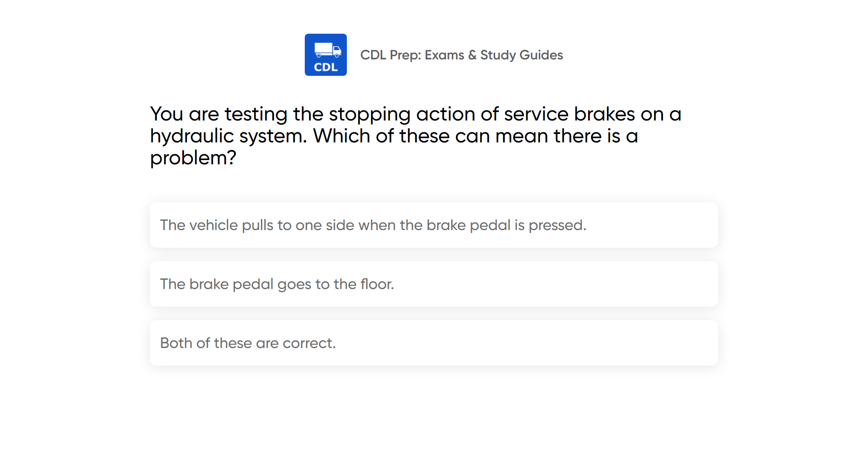Click "Exams" in the header title

pyautogui.click(x=444, y=55)
